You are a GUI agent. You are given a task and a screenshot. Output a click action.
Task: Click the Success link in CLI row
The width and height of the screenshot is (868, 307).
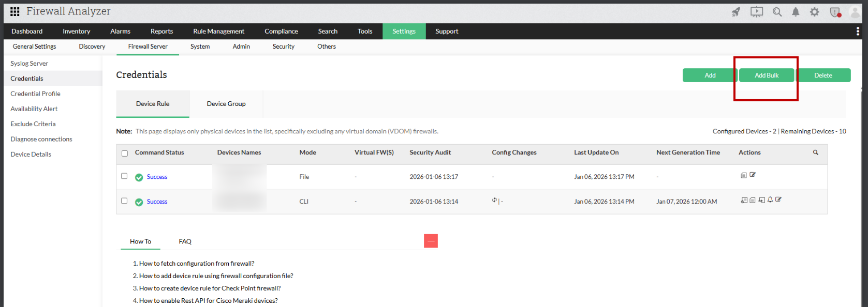point(157,202)
